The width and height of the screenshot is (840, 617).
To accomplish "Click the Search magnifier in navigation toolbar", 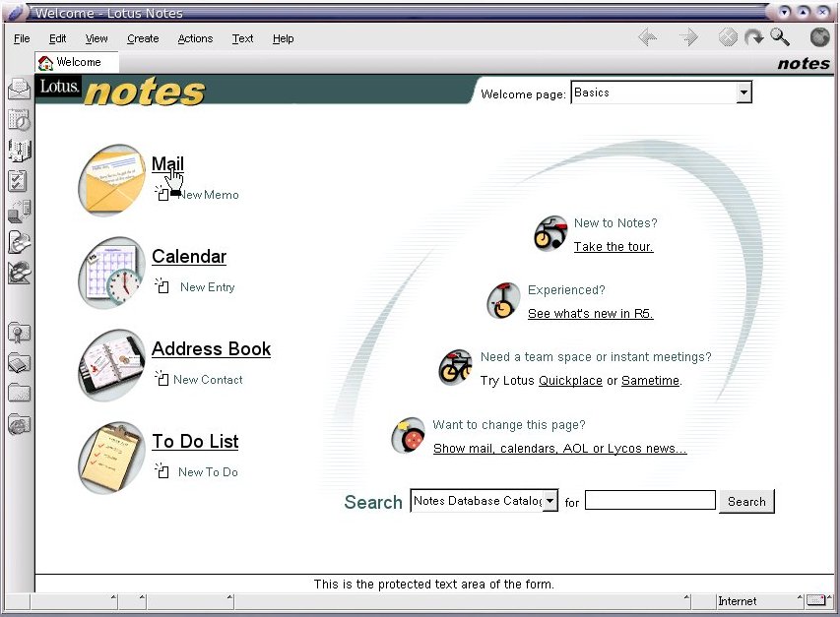I will 780,37.
